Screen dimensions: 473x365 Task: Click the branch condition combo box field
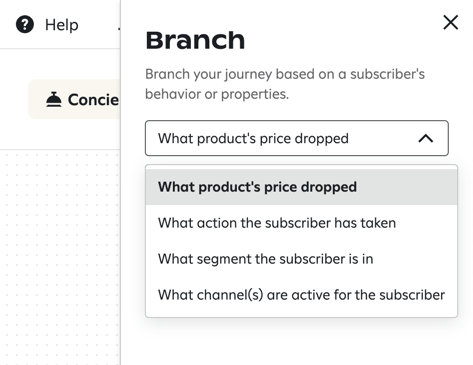point(297,138)
